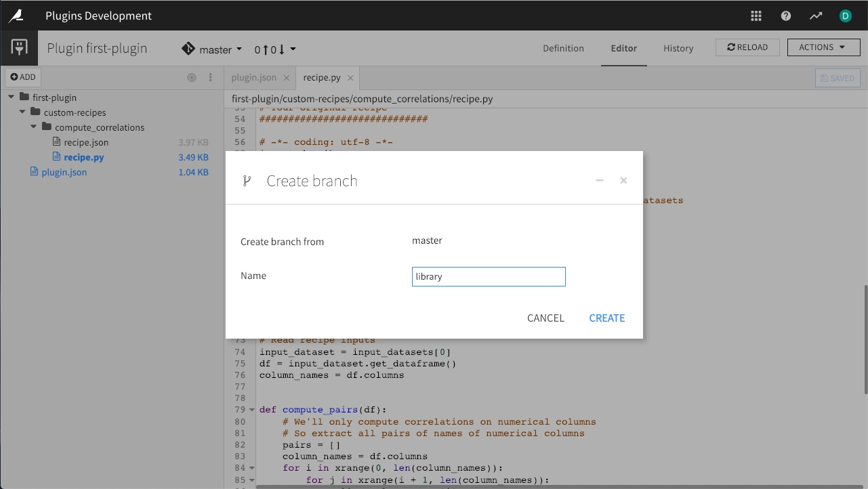Switch to the Editor tab
868x489 pixels.
624,48
